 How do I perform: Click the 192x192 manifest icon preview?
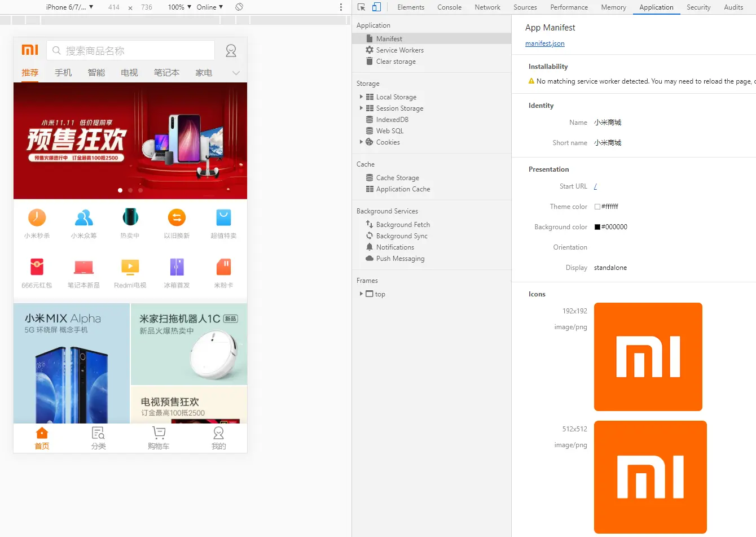point(648,357)
